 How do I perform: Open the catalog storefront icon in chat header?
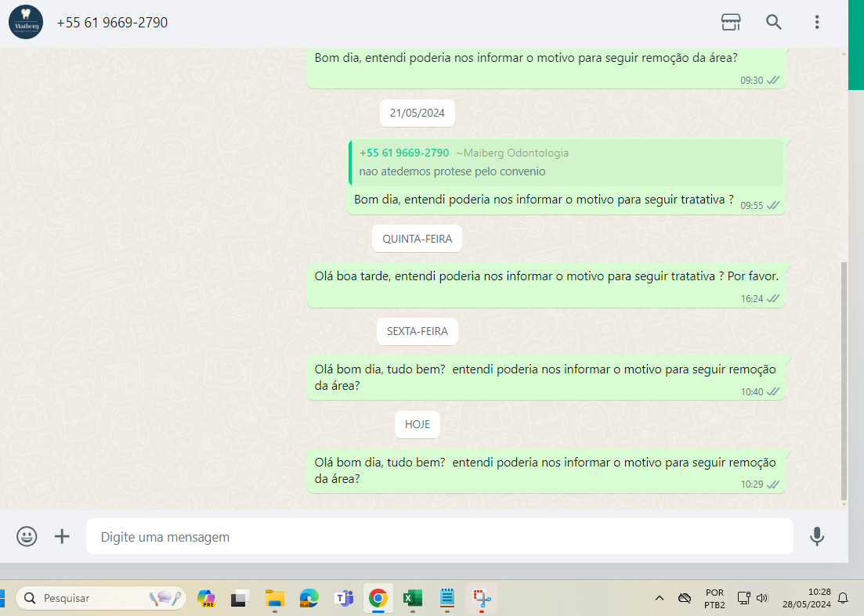coord(731,22)
